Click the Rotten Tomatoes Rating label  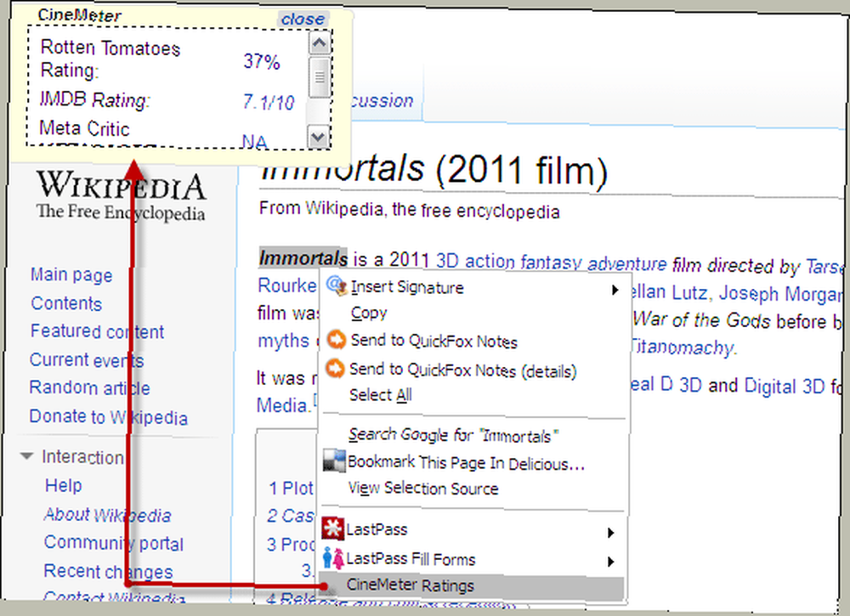pos(110,59)
